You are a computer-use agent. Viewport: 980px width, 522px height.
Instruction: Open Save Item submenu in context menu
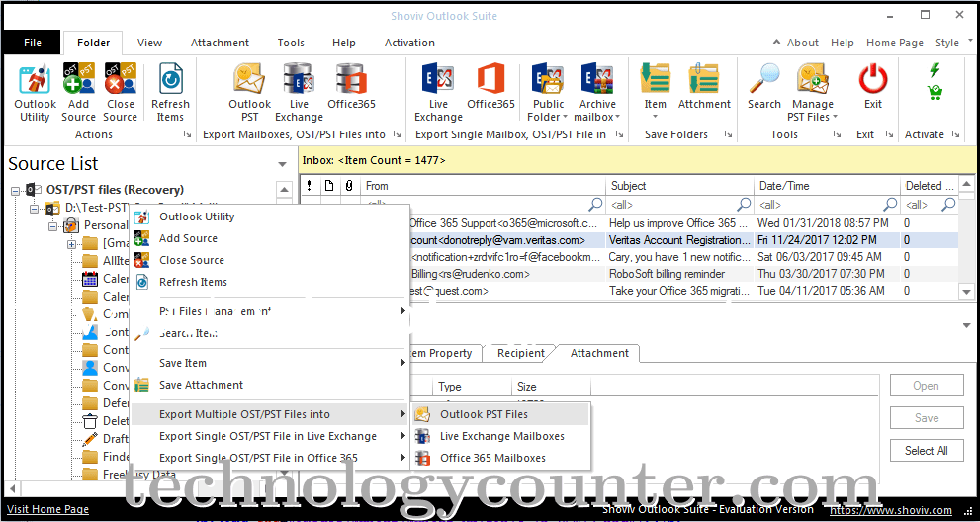(x=269, y=363)
